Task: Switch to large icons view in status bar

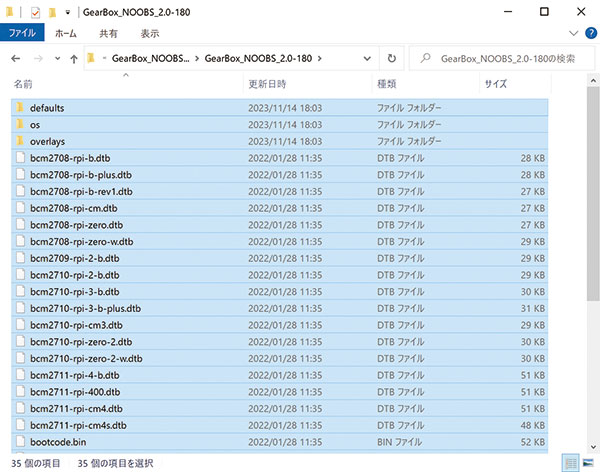Action: (587, 462)
